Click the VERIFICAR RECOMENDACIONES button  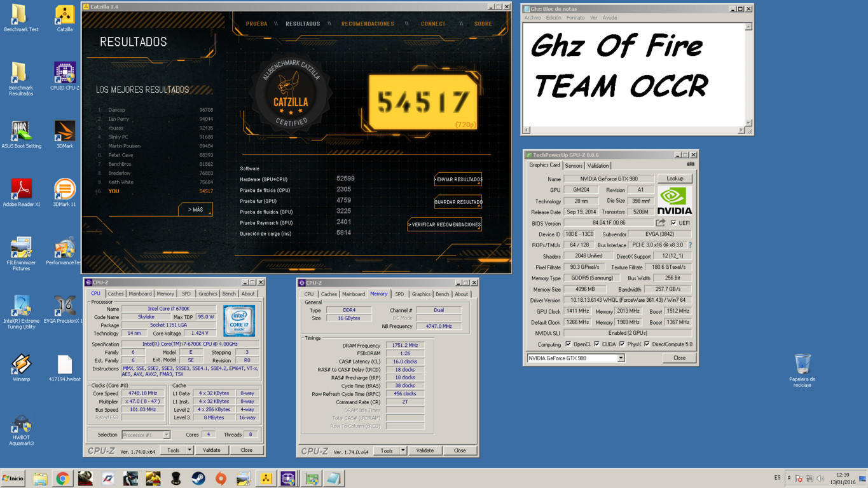click(444, 224)
